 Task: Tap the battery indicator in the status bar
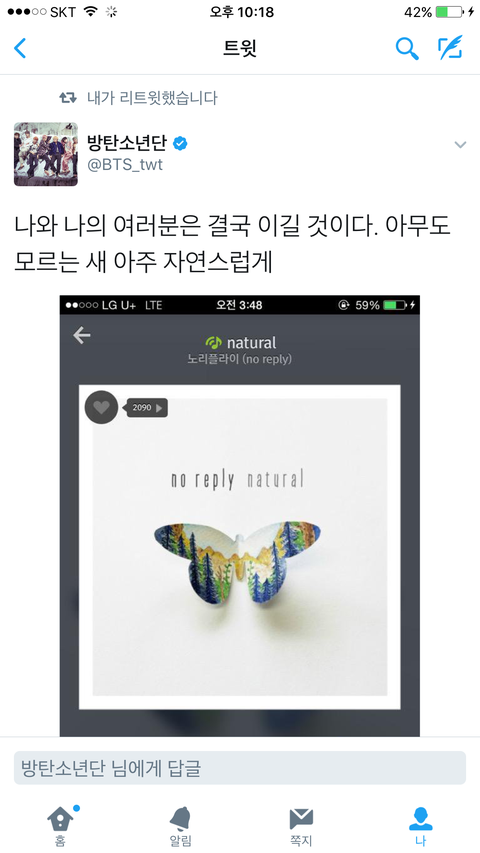(450, 12)
